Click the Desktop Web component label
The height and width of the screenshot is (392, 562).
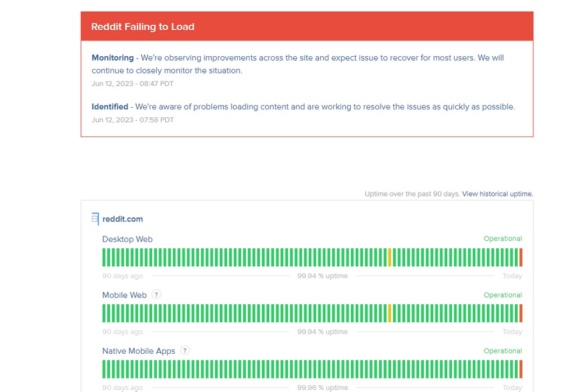(x=127, y=239)
